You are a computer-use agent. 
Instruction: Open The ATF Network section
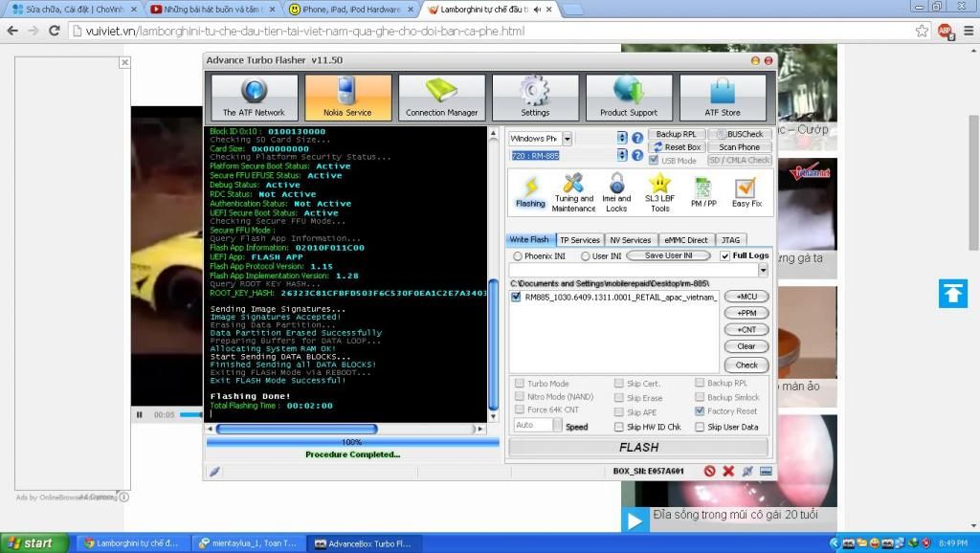[x=255, y=97]
